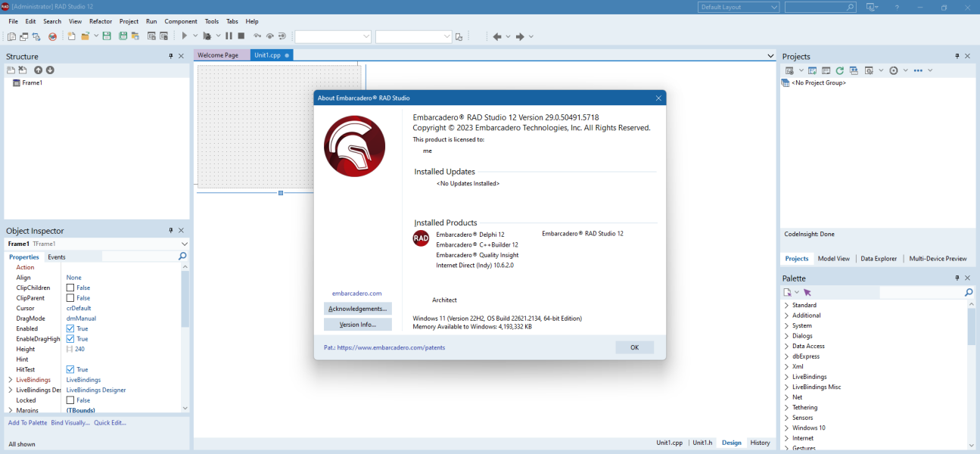
Task: Click the Run Without Debugging toolbar icon
Action: [207, 36]
